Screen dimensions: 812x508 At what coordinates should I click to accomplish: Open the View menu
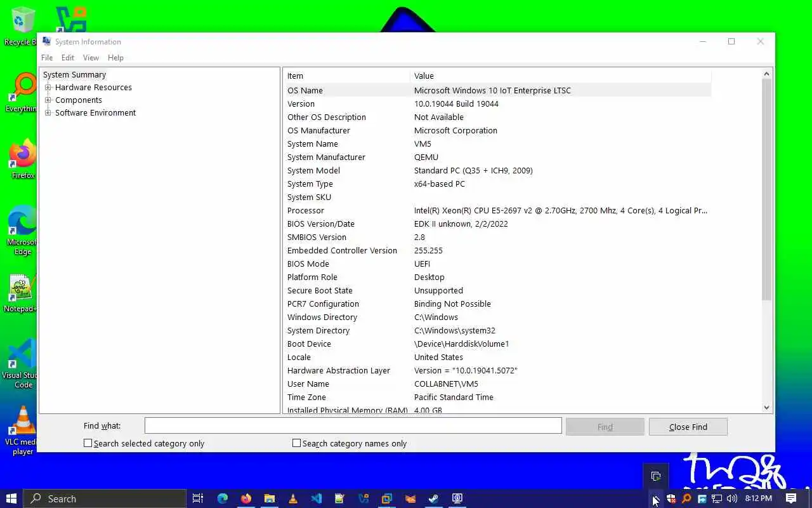click(x=91, y=58)
